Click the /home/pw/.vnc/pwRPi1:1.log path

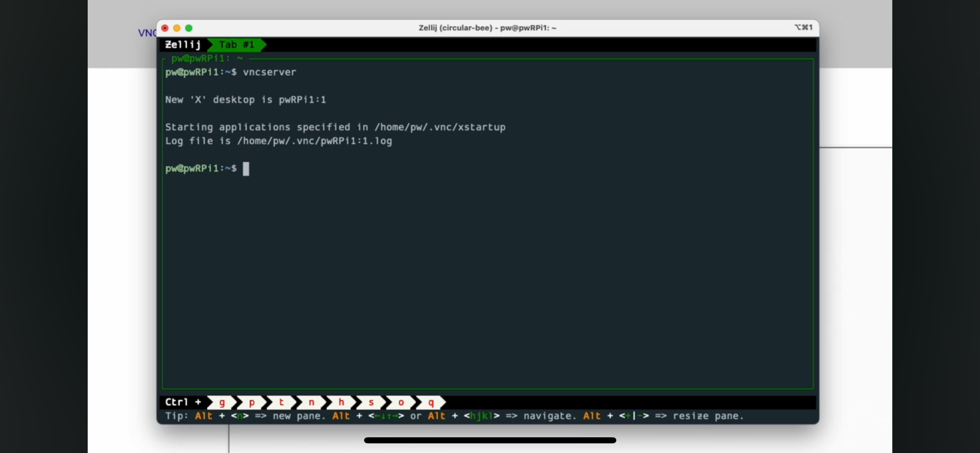click(314, 141)
